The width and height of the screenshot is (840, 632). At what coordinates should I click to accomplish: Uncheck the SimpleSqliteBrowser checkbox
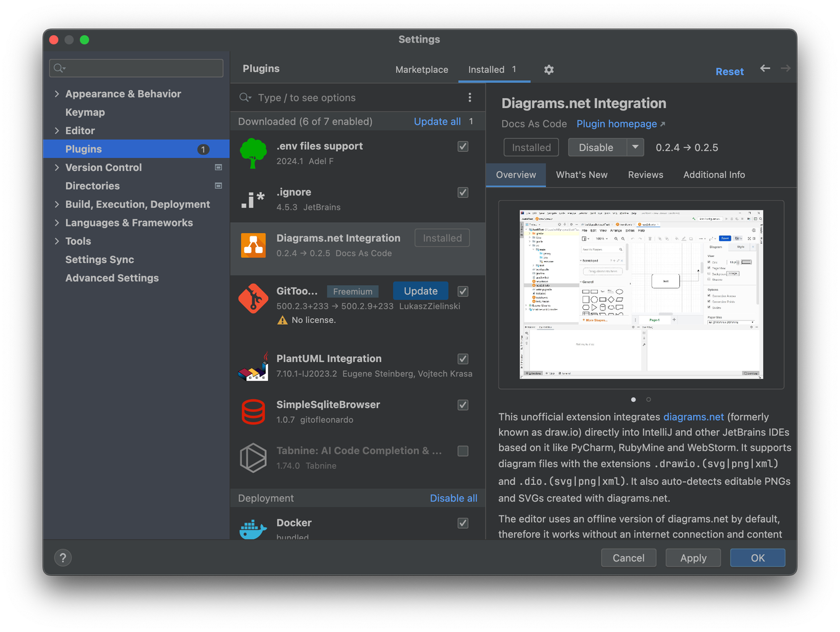(463, 405)
